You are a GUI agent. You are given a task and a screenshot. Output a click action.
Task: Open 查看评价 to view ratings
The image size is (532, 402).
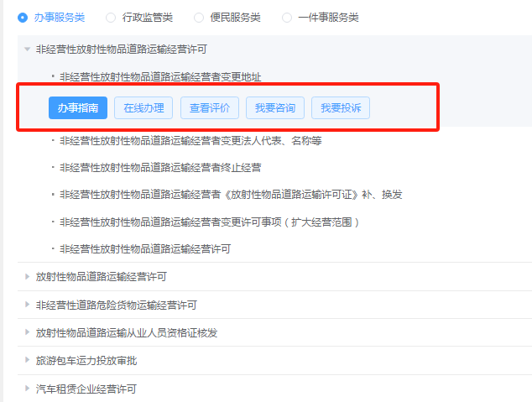(210, 108)
